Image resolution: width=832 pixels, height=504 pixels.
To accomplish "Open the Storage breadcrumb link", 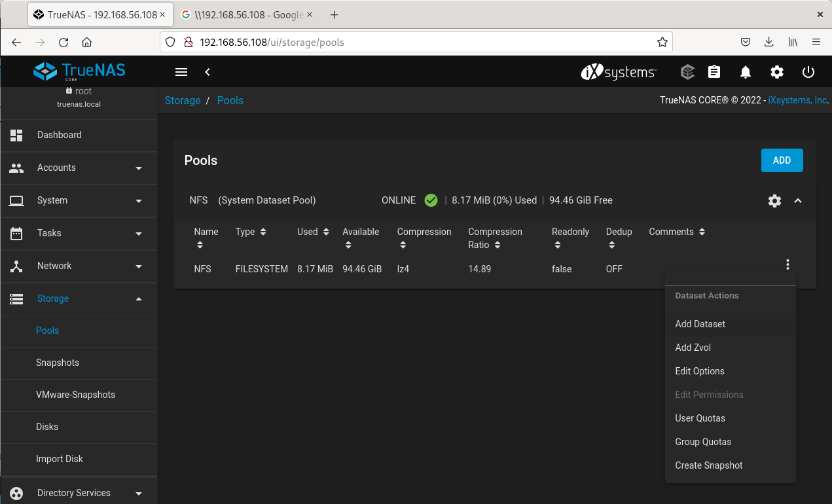I will pyautogui.click(x=182, y=100).
